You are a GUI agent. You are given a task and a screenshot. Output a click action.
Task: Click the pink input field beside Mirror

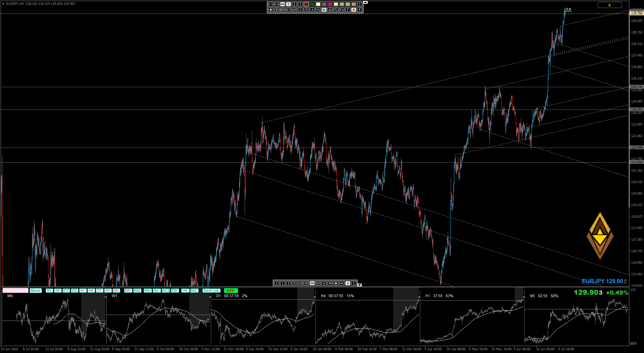pos(15,291)
